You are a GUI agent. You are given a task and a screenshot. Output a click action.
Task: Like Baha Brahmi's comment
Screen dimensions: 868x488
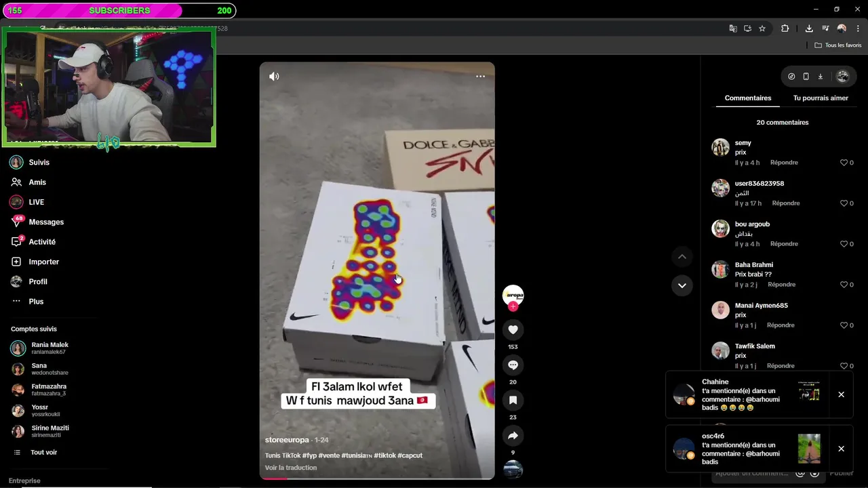pos(844,285)
